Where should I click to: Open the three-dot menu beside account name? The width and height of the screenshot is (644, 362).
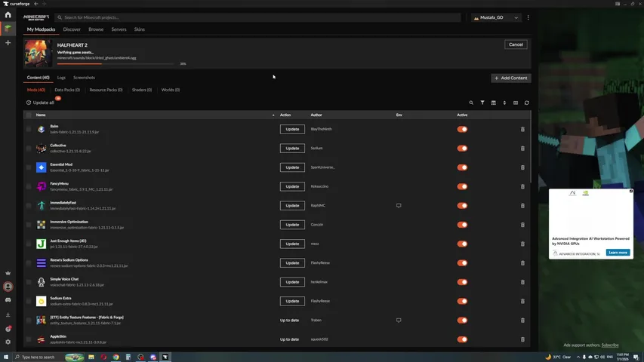tap(528, 17)
